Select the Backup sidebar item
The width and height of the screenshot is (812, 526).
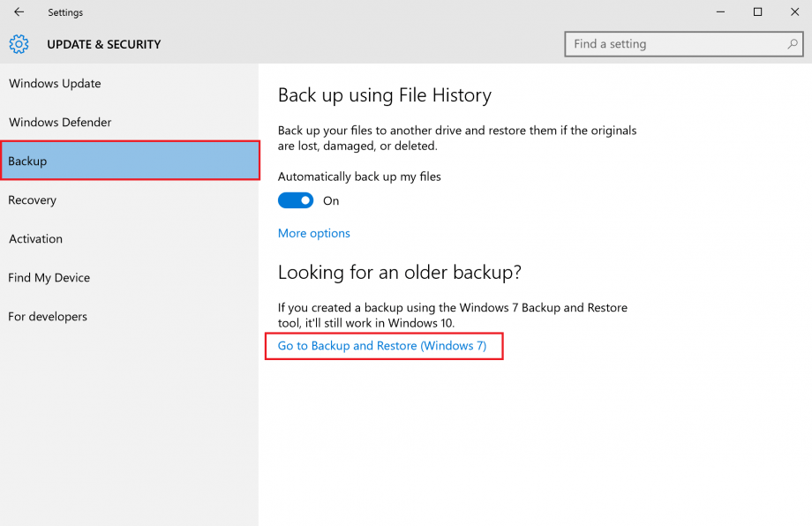(130, 161)
